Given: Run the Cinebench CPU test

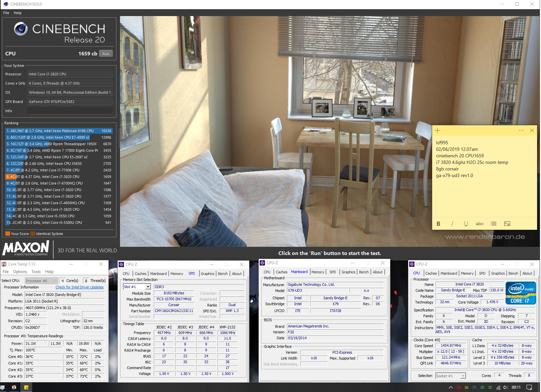Looking at the screenshot, I should (x=106, y=54).
